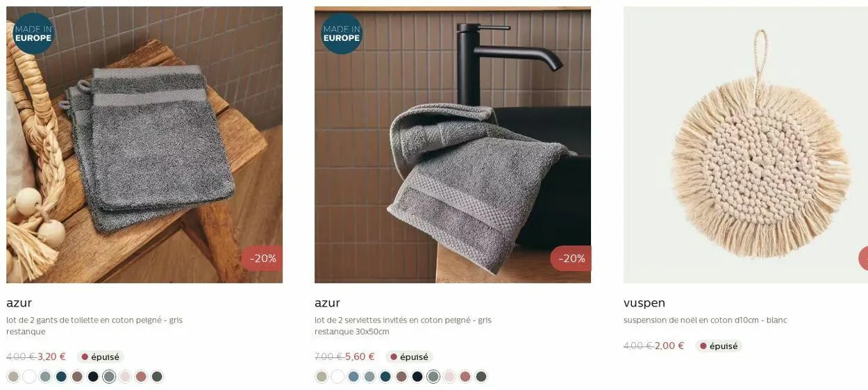Choose the white swatch under serviettes invités
The image size is (868, 390).
337,377
